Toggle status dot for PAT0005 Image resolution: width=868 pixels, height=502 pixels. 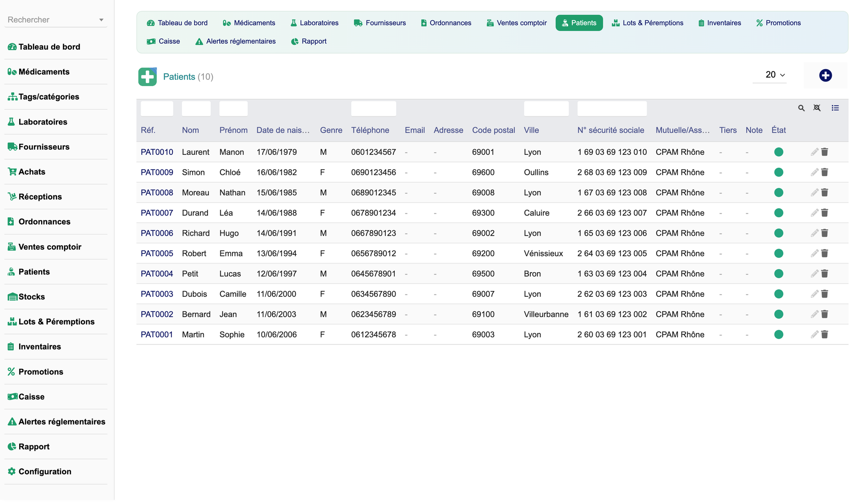pos(779,253)
